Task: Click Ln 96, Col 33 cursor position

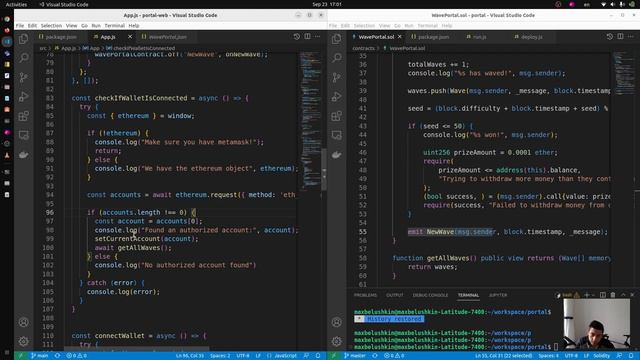Action: tap(190, 356)
